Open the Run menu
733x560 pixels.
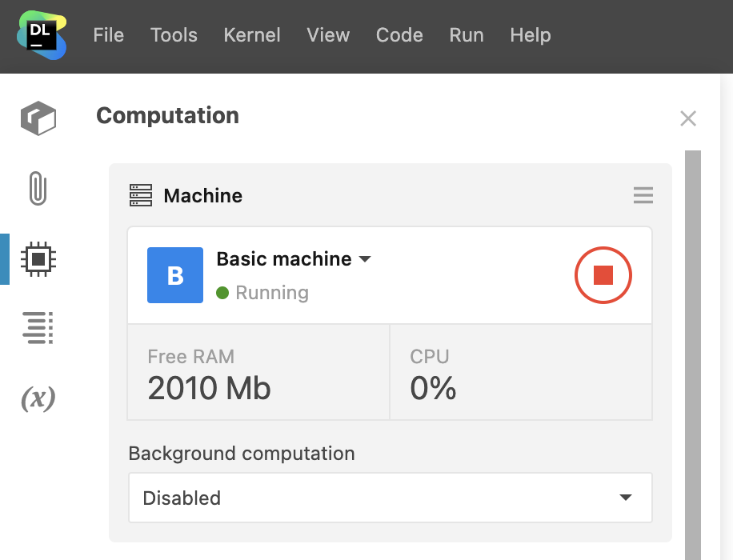click(x=466, y=35)
